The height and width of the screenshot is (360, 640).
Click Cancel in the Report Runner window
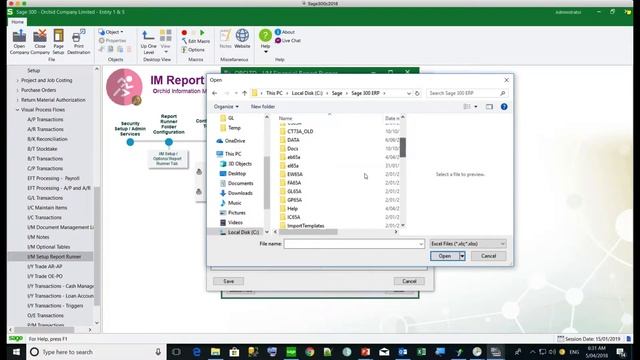(409, 281)
